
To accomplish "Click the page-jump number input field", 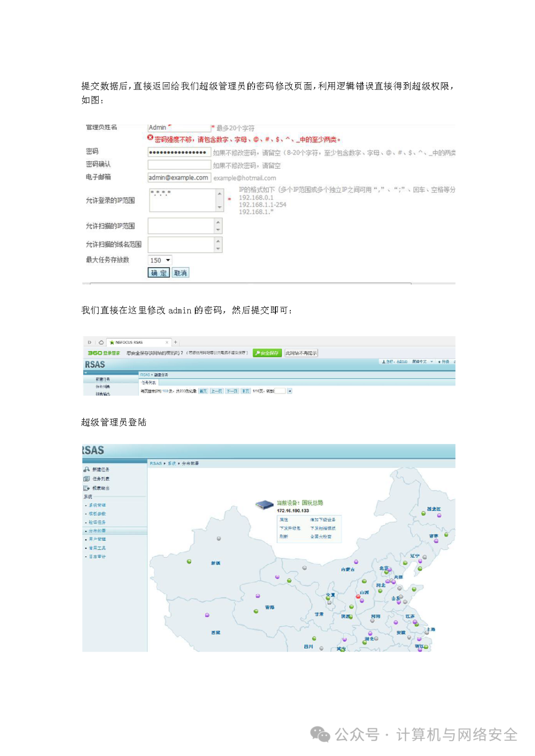I will click(280, 391).
